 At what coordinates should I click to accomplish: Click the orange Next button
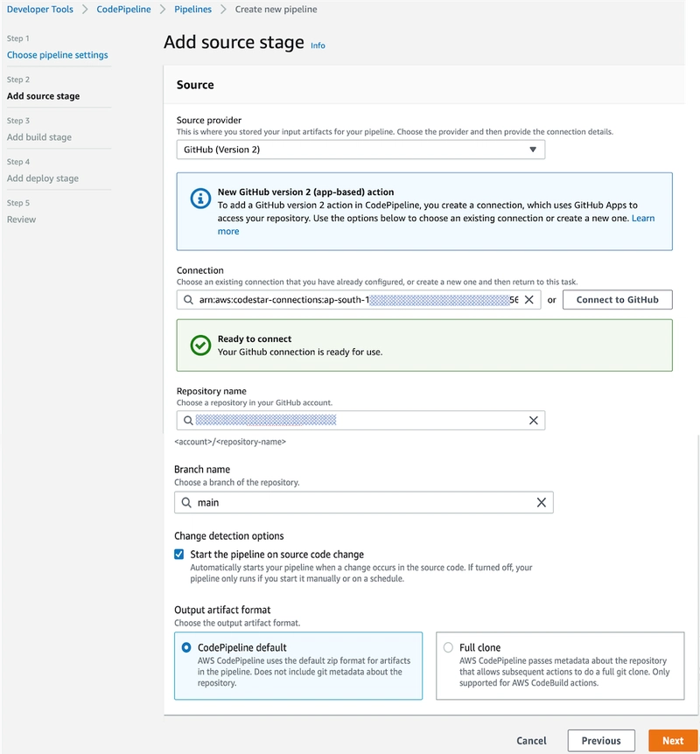tap(672, 740)
